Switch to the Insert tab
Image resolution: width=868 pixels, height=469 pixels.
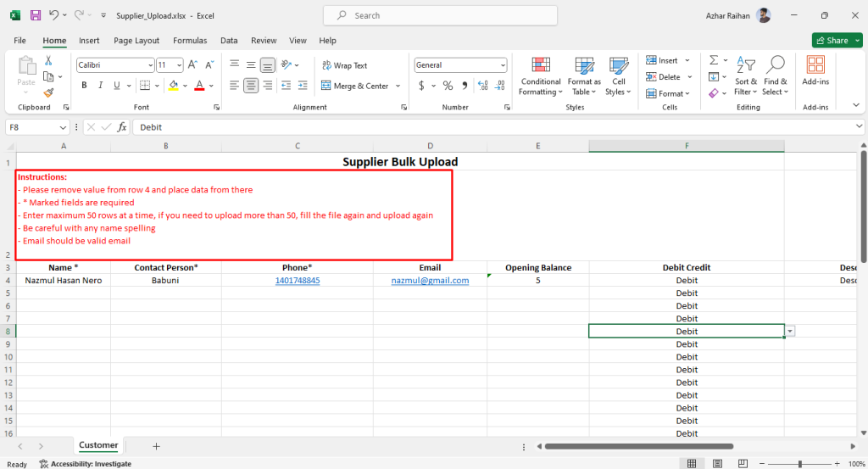(89, 41)
